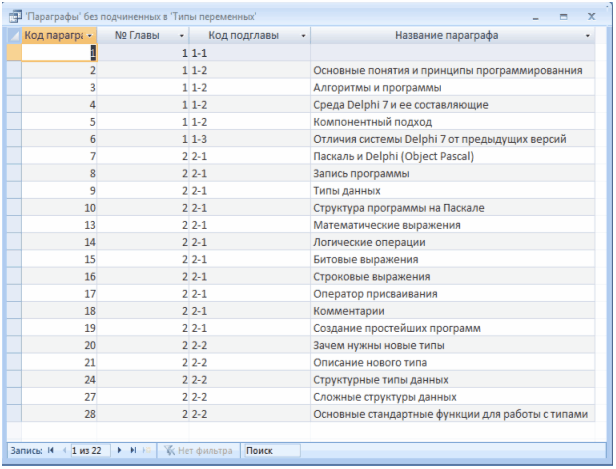Expand the 'Код подглавы' column dropdown
This screenshot has height=469, width=616.
302,35
